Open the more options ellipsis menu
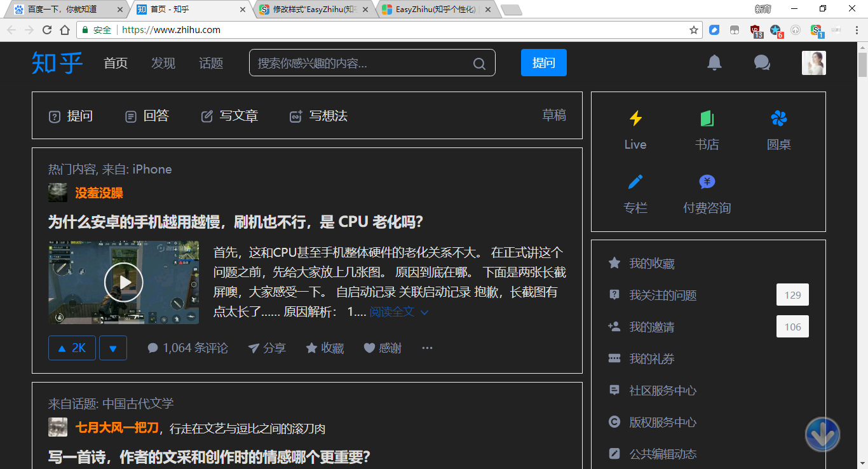This screenshot has height=469, width=868. tap(428, 348)
